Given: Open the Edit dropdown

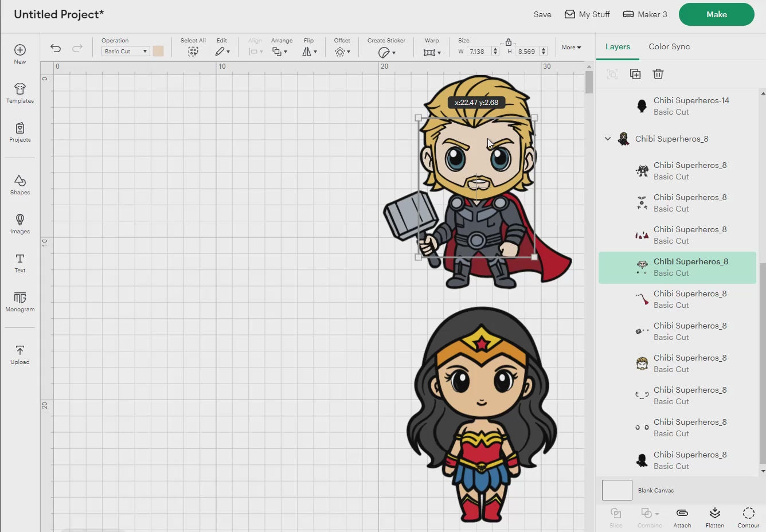Looking at the screenshot, I should click(x=222, y=52).
